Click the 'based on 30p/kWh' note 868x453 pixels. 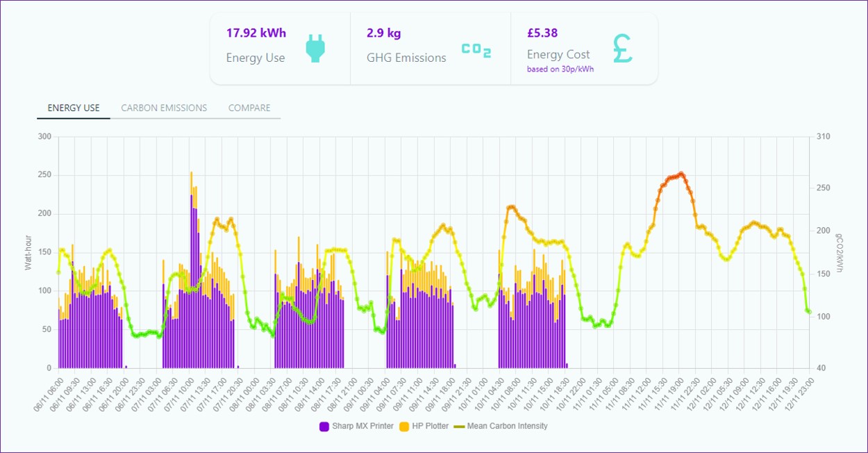tap(560, 69)
